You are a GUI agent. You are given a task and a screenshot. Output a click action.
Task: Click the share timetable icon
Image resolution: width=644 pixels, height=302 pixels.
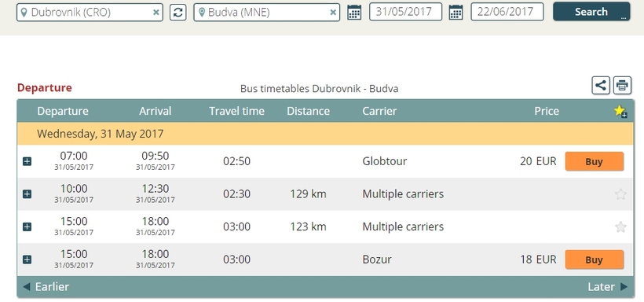coord(601,86)
